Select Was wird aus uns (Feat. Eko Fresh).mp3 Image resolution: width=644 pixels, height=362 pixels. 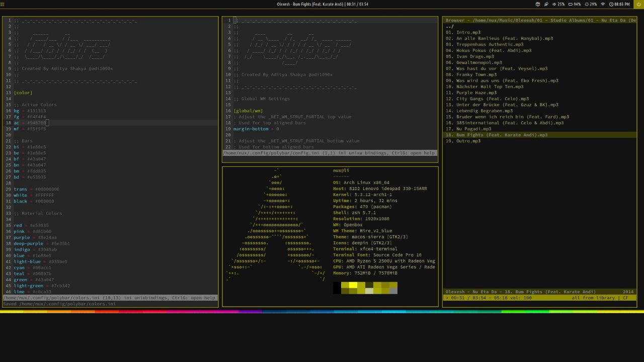coord(502,80)
